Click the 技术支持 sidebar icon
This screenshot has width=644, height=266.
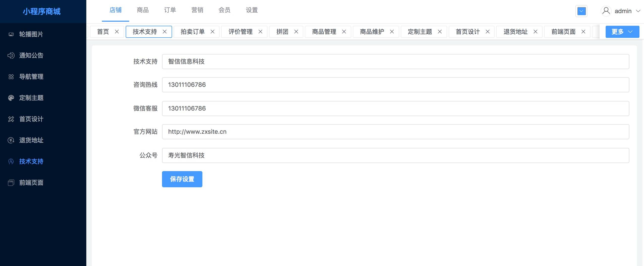(x=11, y=161)
